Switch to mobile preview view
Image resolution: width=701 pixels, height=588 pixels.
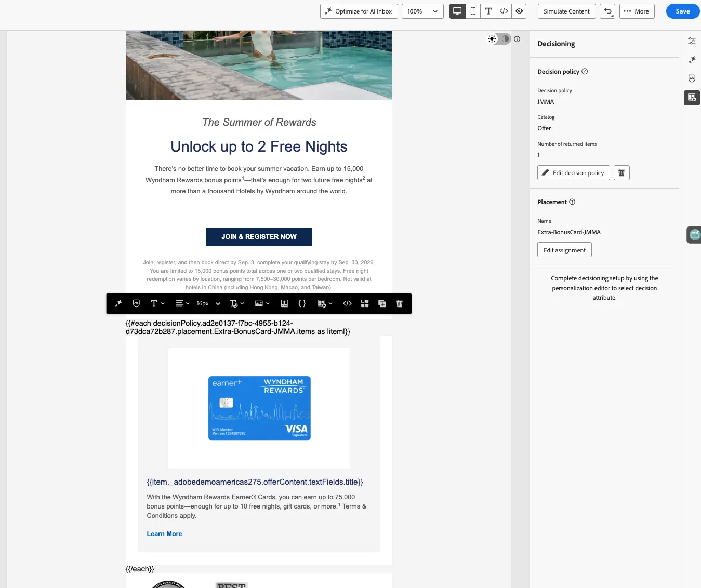[x=473, y=11]
